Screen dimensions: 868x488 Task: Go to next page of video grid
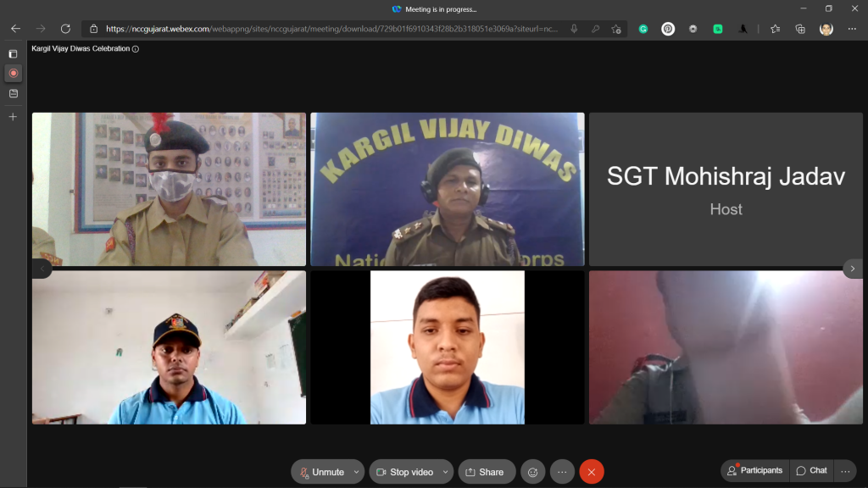pos(853,269)
